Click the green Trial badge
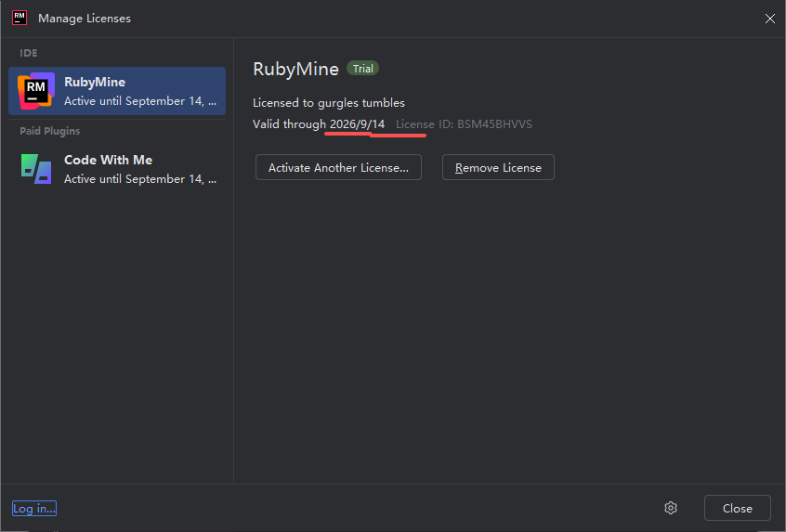 [362, 69]
